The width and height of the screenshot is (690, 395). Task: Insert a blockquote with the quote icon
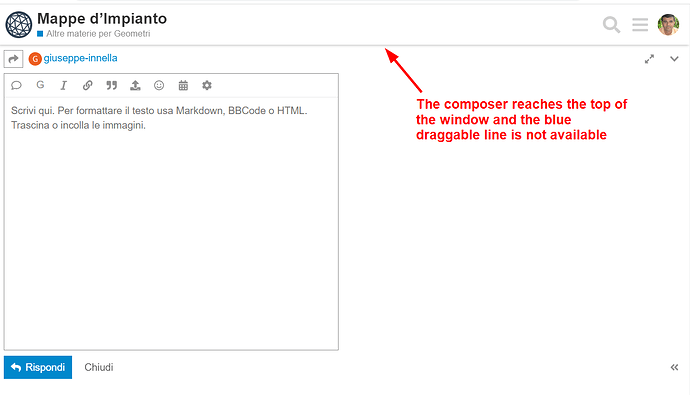point(111,85)
